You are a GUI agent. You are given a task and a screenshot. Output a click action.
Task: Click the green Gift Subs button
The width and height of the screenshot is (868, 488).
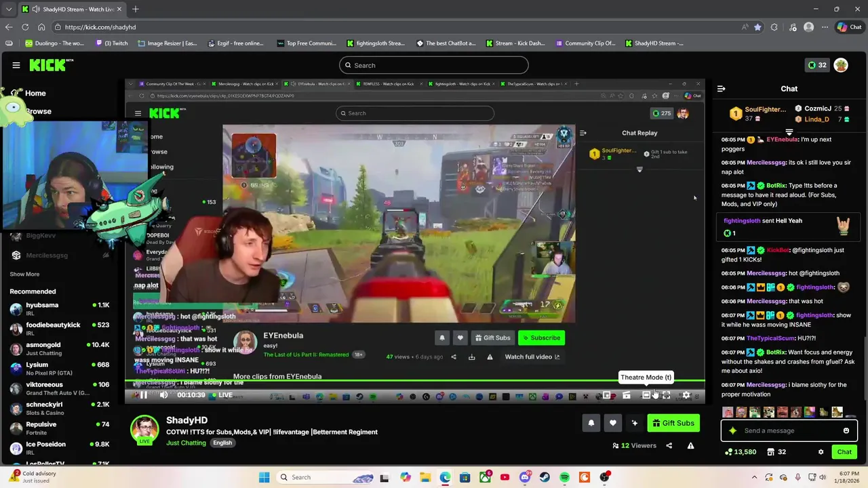[673, 423]
